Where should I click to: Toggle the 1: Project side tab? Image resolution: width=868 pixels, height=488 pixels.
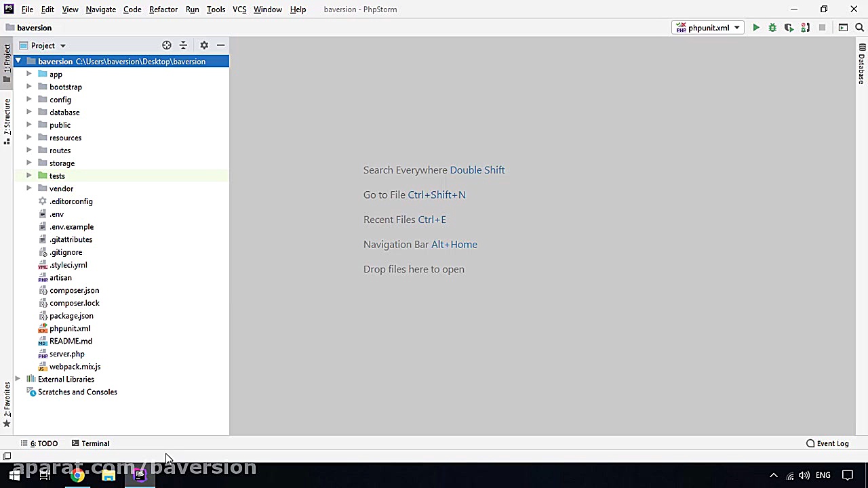coord(7,62)
